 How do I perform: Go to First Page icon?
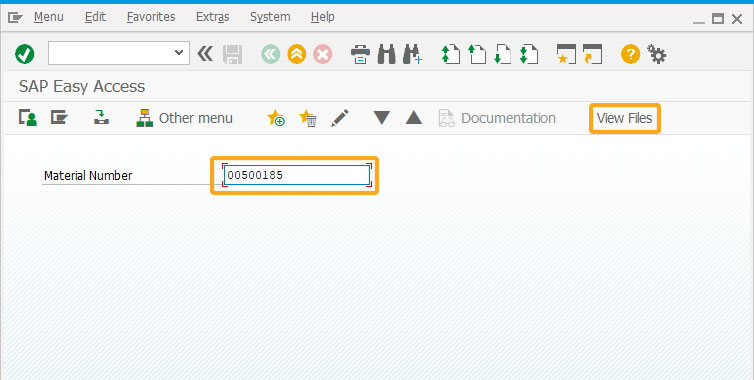(451, 54)
